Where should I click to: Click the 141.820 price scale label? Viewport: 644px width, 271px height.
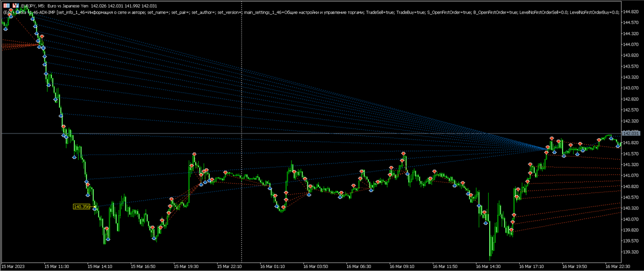(631, 142)
